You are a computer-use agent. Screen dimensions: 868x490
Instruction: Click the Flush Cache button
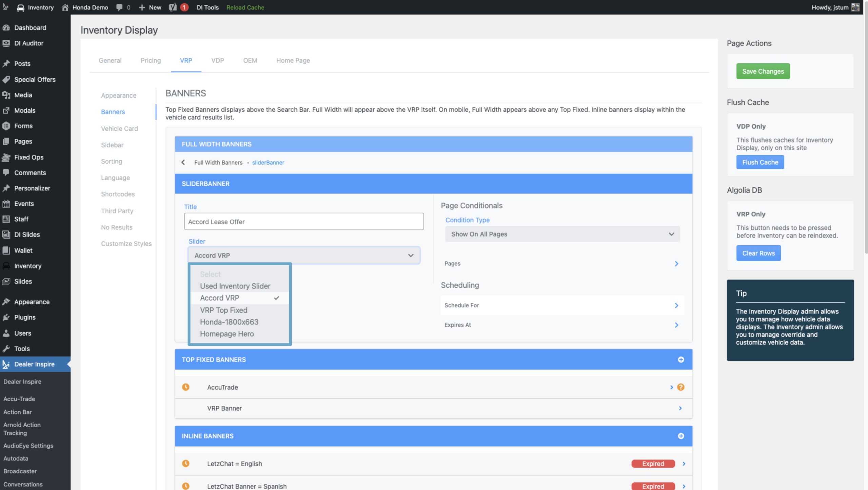click(760, 162)
